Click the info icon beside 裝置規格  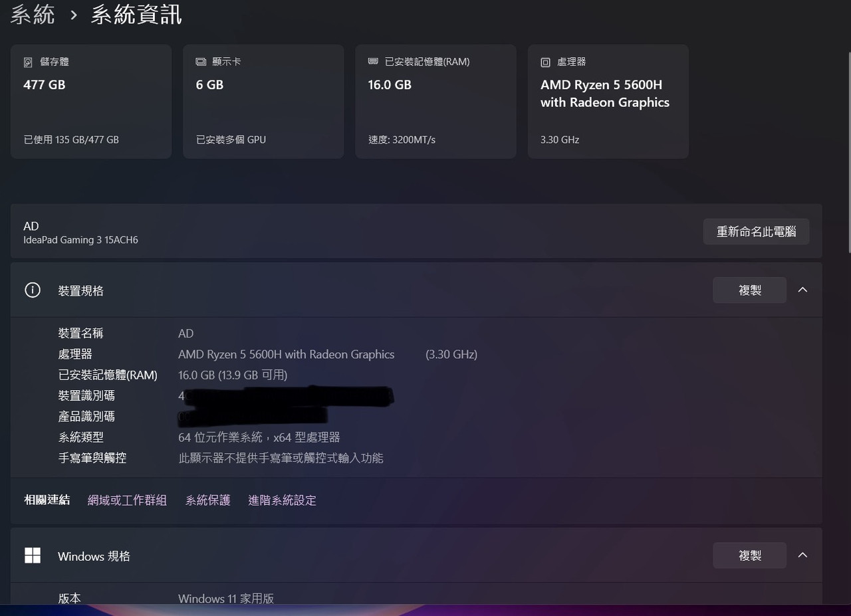click(x=32, y=290)
